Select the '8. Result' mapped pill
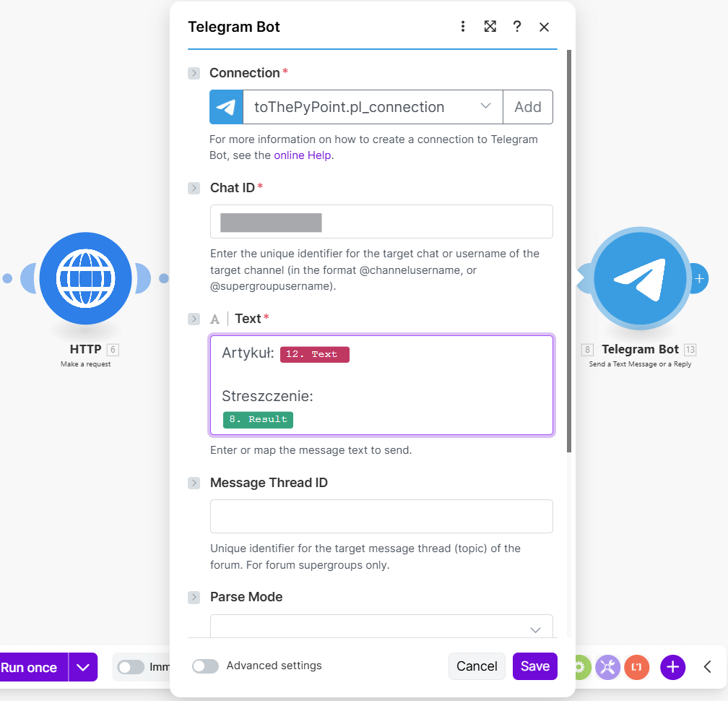Viewport: 728px width, 701px height. (x=258, y=419)
